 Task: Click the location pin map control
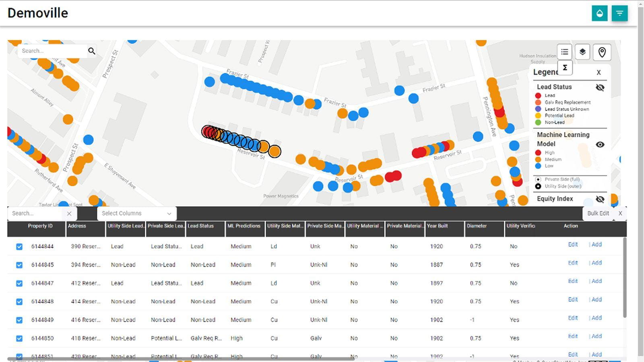[x=602, y=52]
